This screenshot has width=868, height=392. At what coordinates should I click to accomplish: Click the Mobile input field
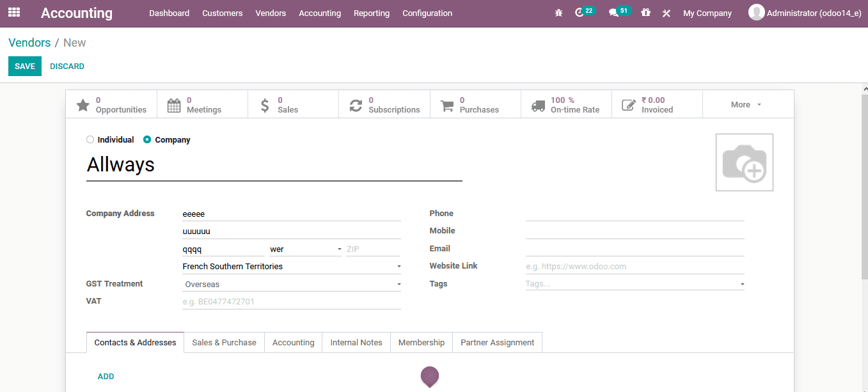635,231
